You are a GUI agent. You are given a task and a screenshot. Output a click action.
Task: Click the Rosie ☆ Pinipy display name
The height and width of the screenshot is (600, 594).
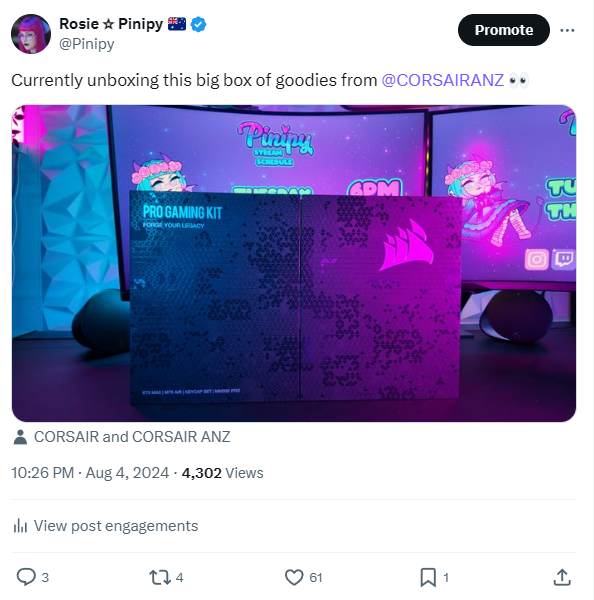111,24
